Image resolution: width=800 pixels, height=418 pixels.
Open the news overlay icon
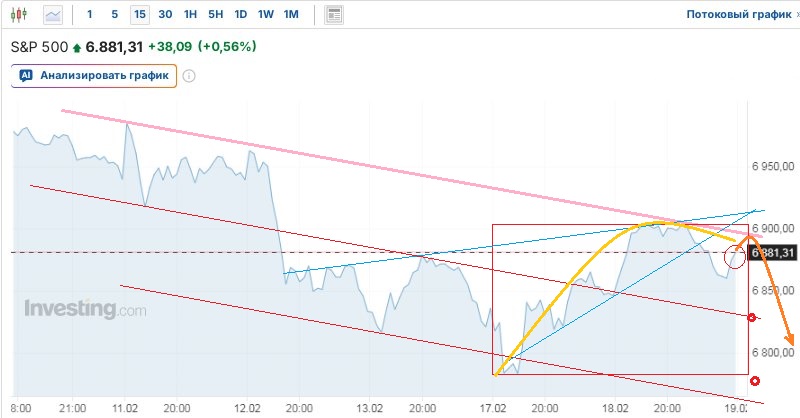tap(334, 15)
